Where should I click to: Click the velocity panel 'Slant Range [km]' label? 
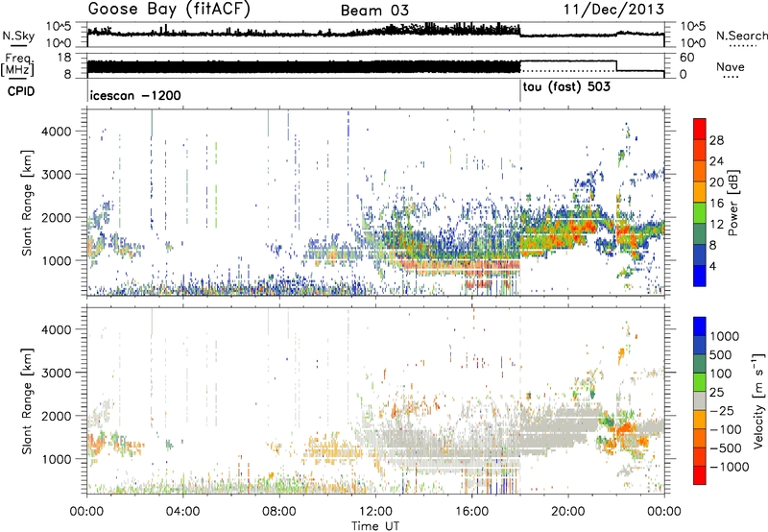coord(27,400)
